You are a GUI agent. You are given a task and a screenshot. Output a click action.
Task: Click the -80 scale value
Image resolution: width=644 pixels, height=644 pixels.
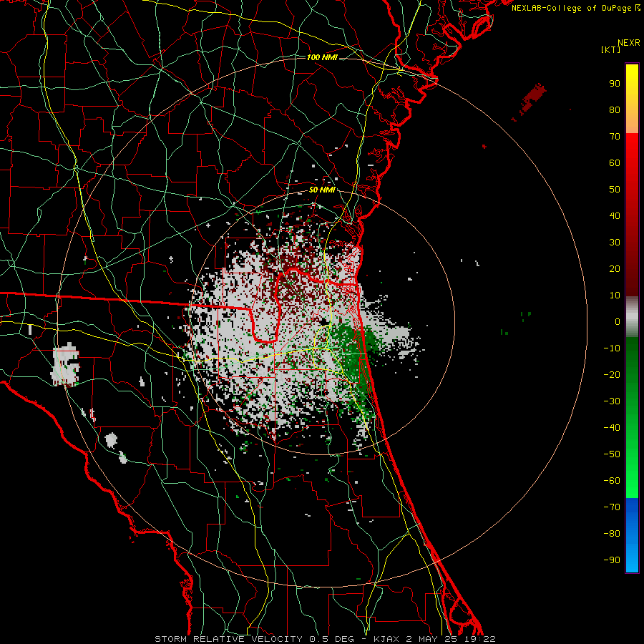612,534
